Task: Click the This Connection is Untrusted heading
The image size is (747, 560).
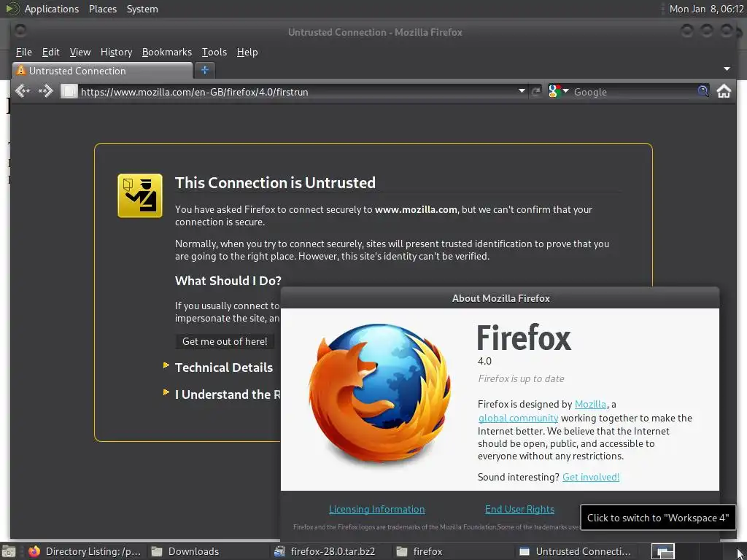Action: coord(275,183)
